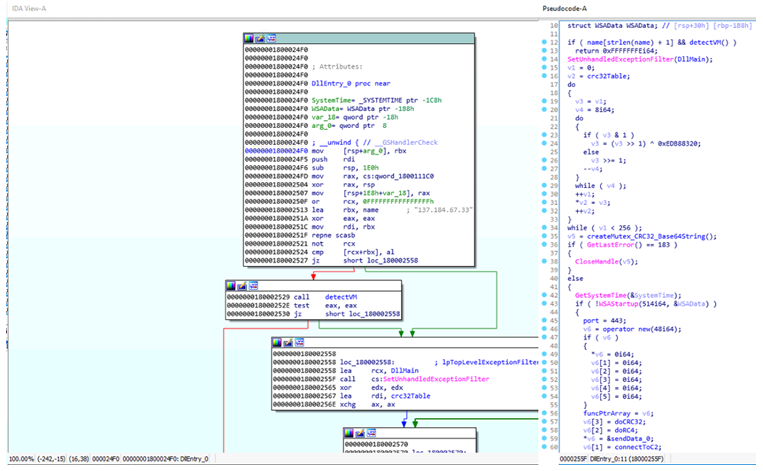Click the color palette icon on DllEntry_0 node

pyautogui.click(x=247, y=40)
